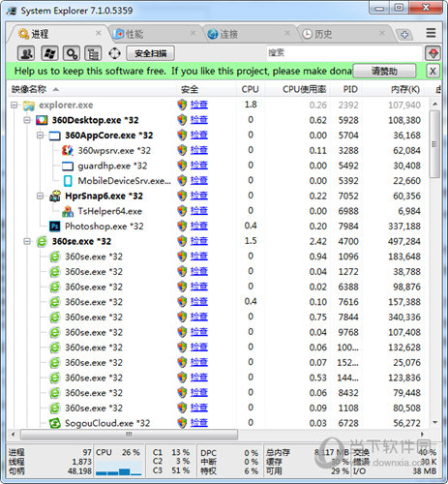Sort by 映像名称 column header
Image resolution: width=448 pixels, height=484 pixels.
point(92,89)
